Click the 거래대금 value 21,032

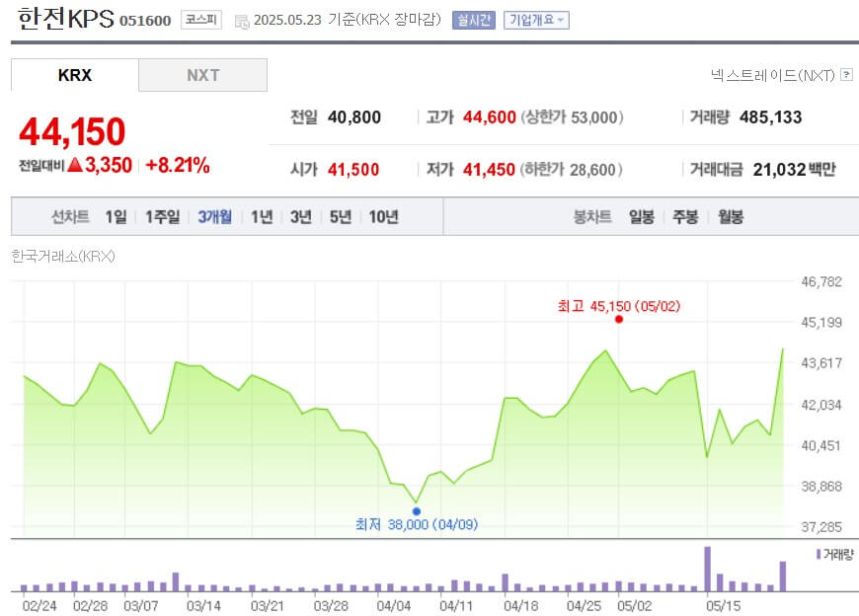(779, 170)
